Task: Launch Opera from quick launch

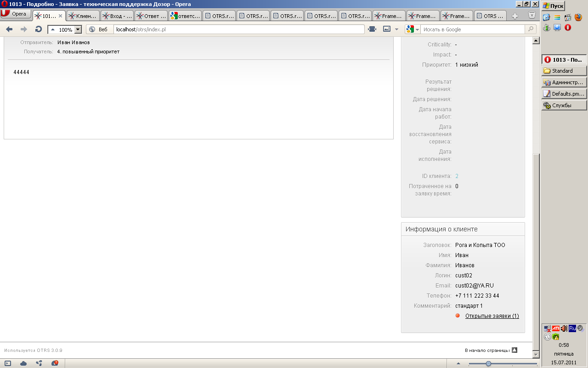Action: 568,28
